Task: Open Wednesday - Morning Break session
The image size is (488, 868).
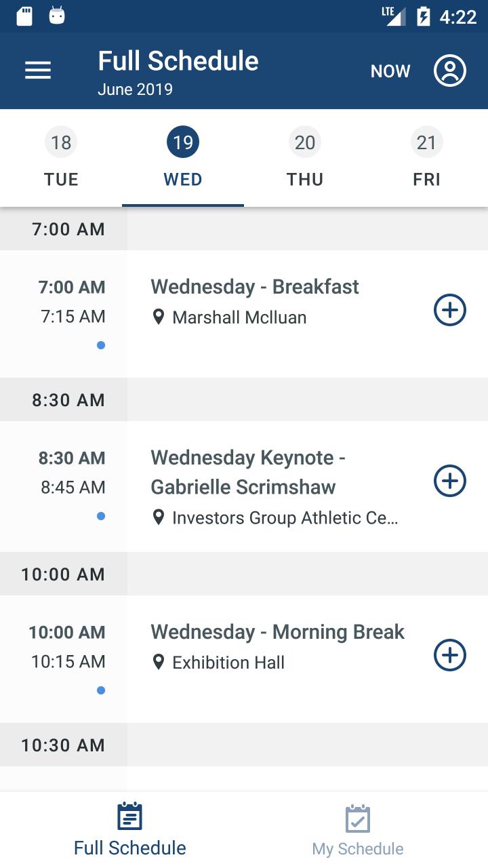Action: 277,632
